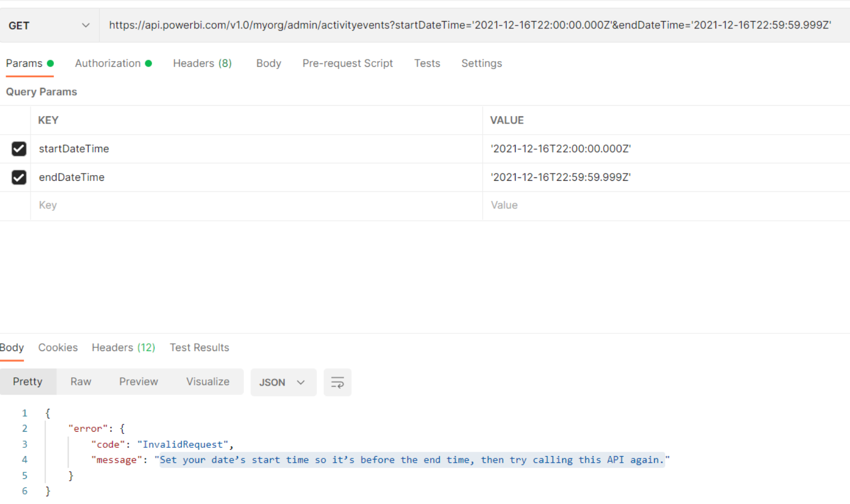Open the Pre-request Script tab
This screenshot has width=850, height=504.
tap(348, 63)
